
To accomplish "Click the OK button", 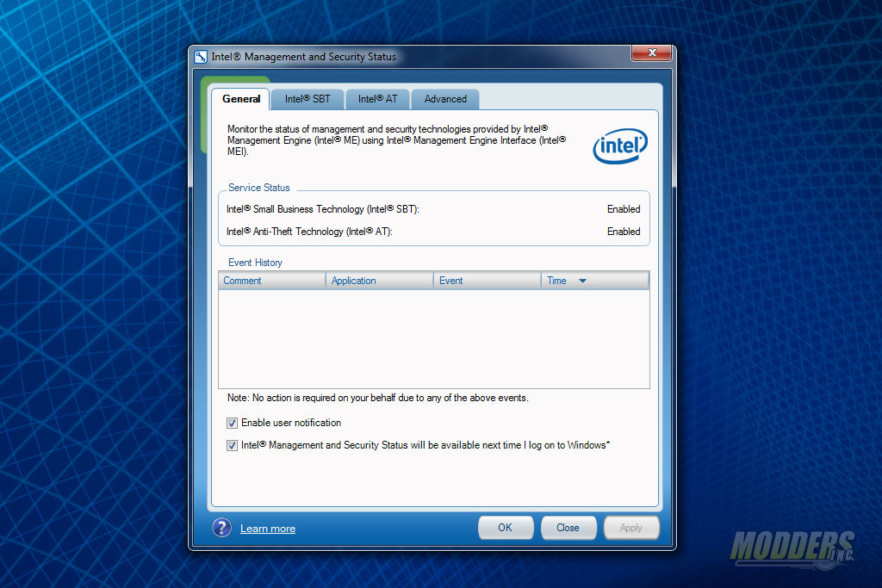I will click(x=505, y=528).
